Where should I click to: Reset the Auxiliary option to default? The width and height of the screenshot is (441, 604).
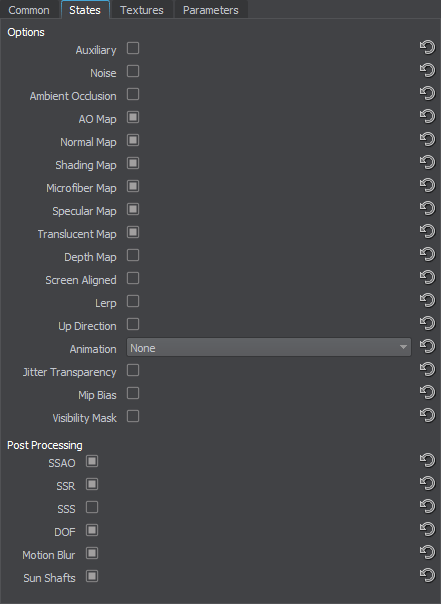click(x=427, y=48)
